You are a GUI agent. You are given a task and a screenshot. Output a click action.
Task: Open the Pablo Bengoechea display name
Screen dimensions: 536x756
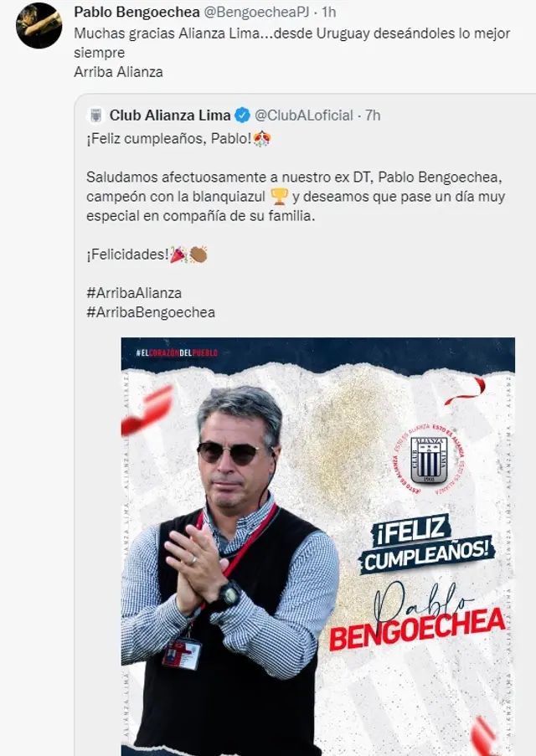pos(137,12)
